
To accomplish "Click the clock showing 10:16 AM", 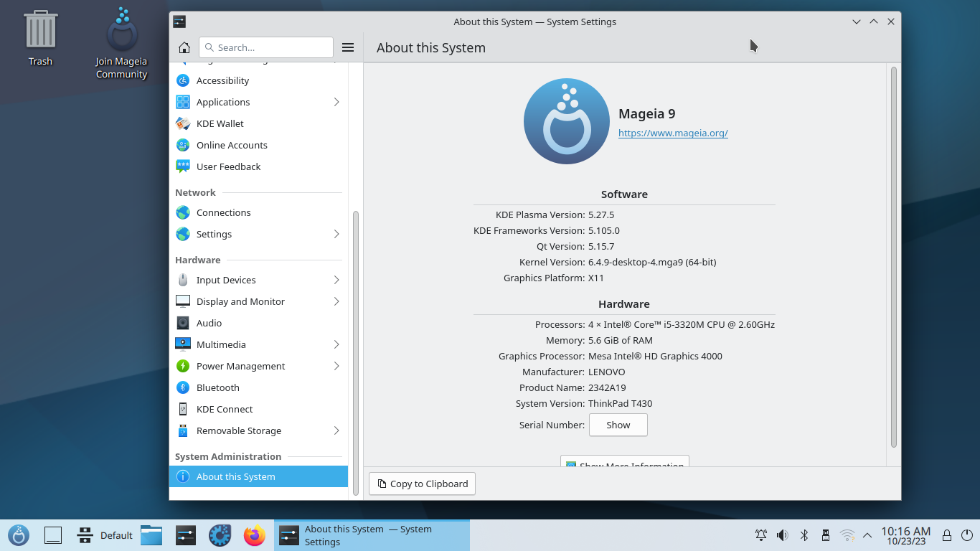I will coord(905,535).
